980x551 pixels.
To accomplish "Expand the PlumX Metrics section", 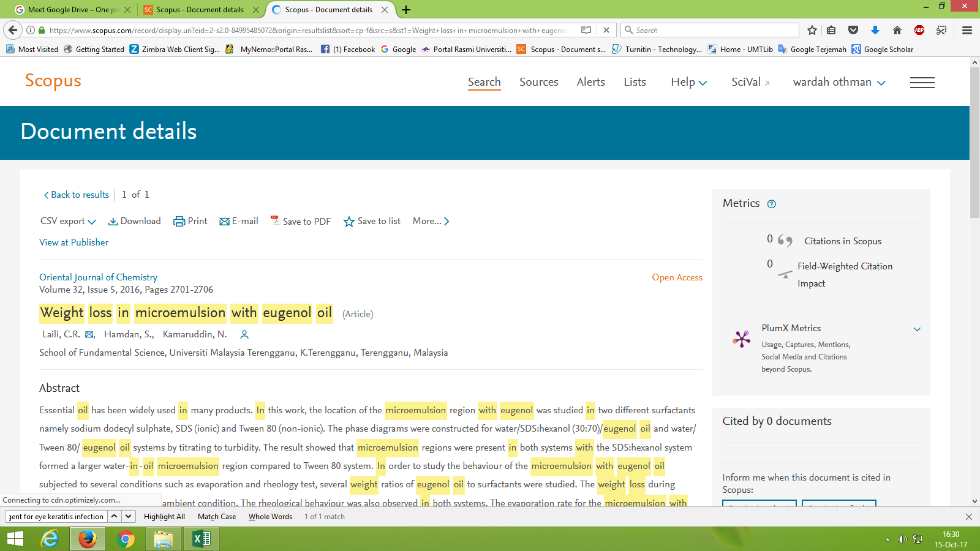I will point(917,329).
